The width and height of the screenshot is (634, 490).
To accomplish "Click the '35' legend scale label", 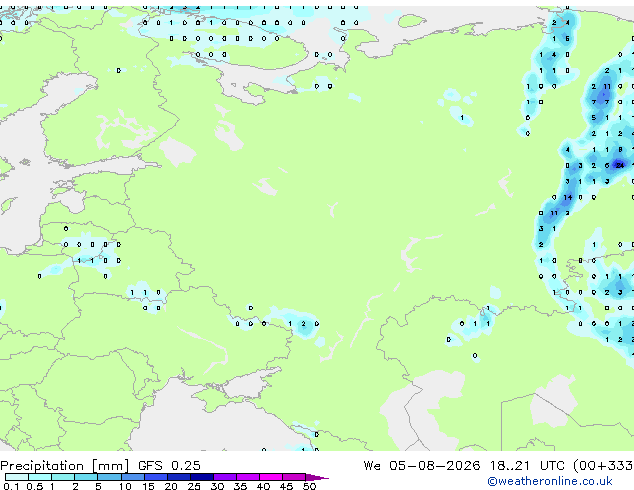I will pyautogui.click(x=240, y=486).
